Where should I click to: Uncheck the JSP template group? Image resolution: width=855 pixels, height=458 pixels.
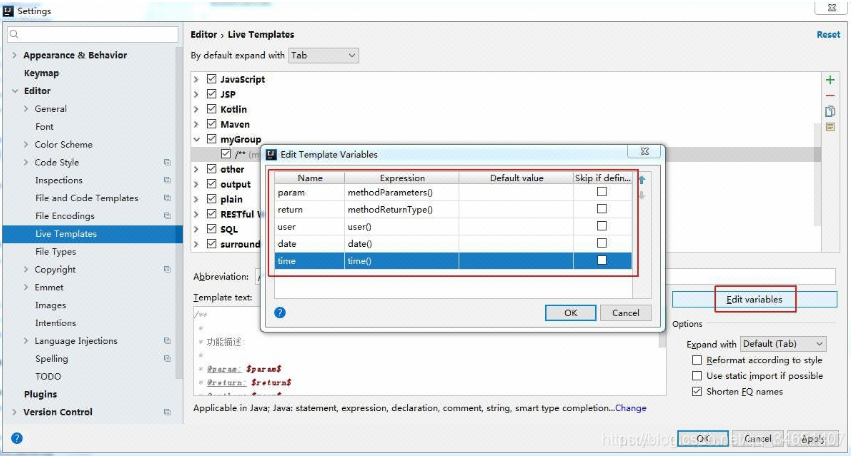click(212, 94)
